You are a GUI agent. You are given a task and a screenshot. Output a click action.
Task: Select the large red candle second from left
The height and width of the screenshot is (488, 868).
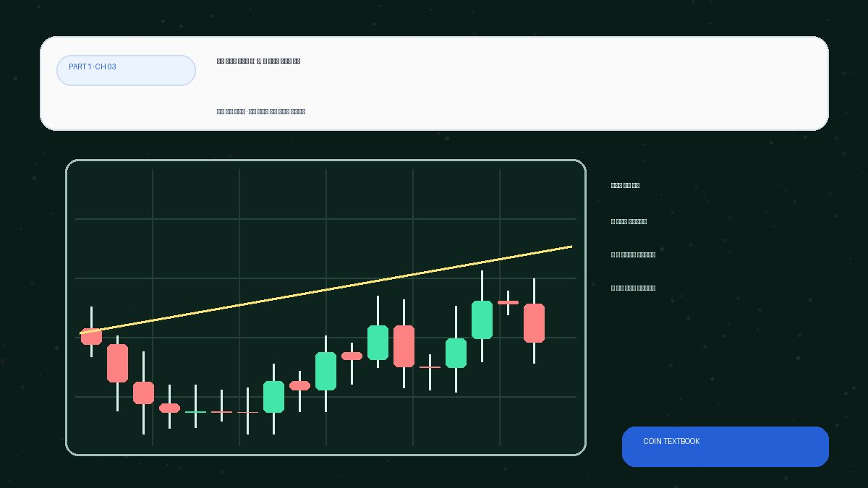(117, 363)
